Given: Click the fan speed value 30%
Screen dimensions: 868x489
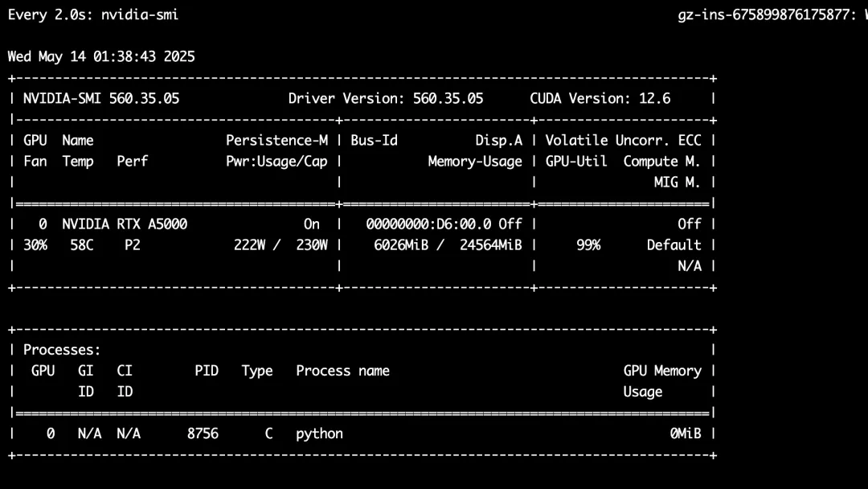Looking at the screenshot, I should [x=35, y=245].
